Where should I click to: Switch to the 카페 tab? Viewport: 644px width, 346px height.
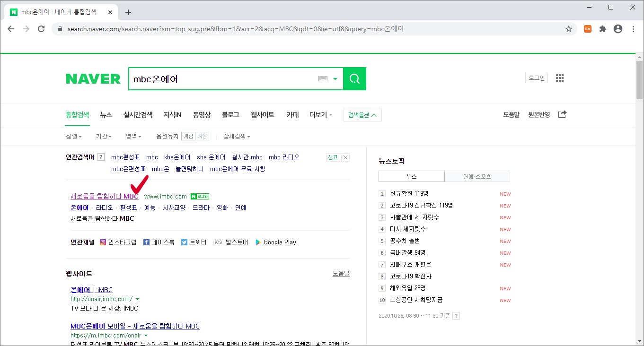coord(292,114)
